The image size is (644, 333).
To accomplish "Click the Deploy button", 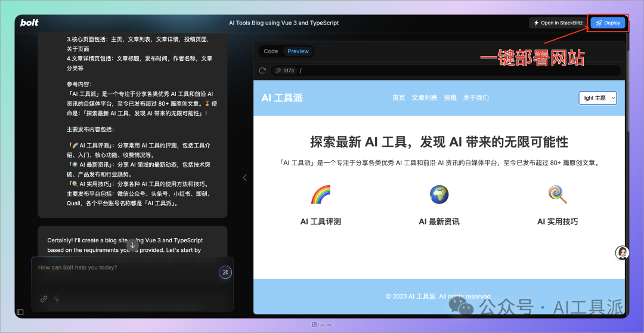I will point(608,23).
